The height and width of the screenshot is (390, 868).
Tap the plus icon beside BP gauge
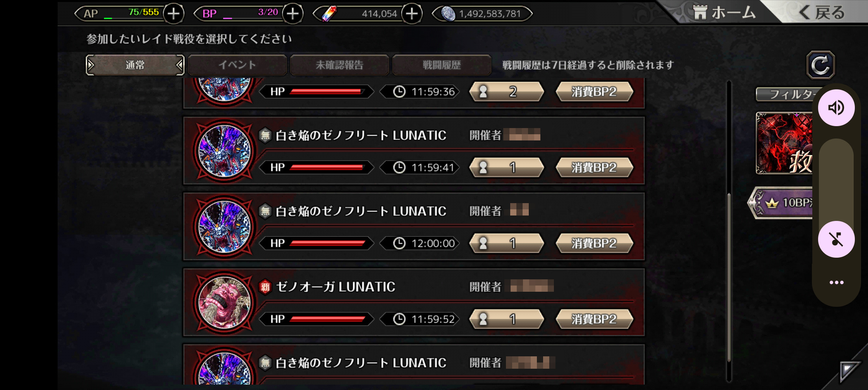click(293, 14)
